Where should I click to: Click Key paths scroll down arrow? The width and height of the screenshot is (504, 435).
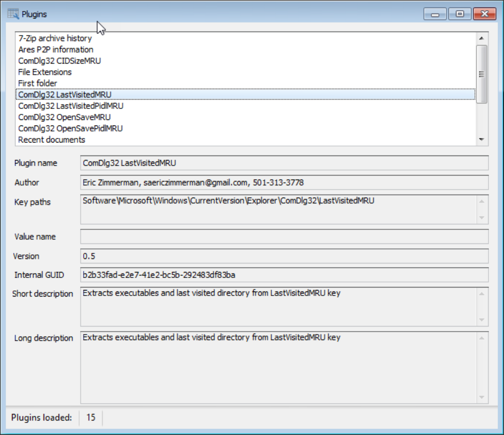pyautogui.click(x=481, y=217)
